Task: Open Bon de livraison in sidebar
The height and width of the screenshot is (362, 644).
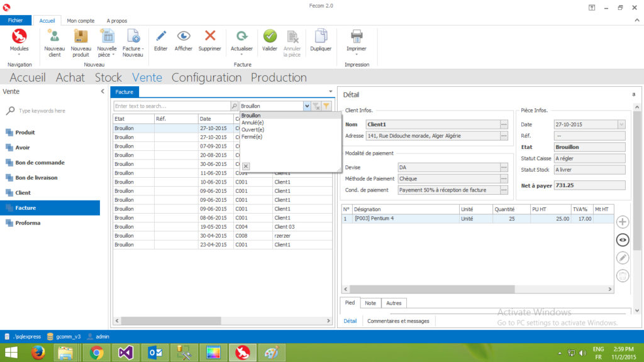Action: tap(50, 178)
